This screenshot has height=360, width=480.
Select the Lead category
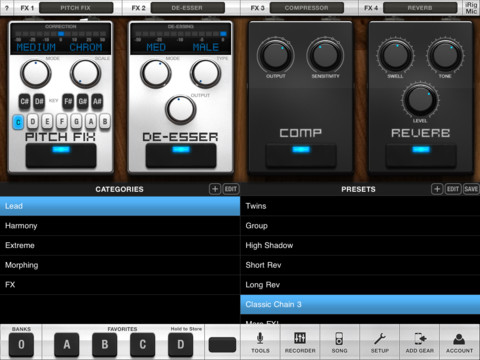tap(120, 206)
